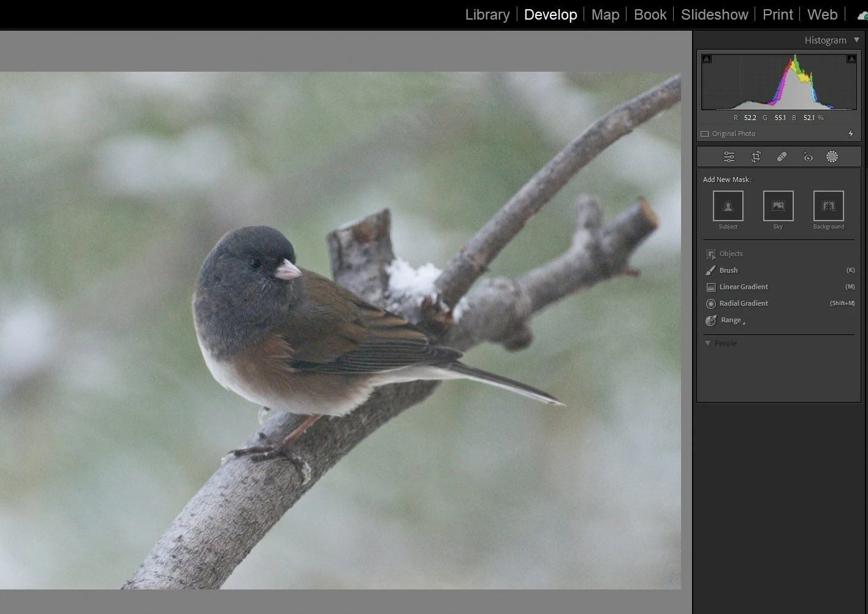Toggle shadow clipping indicator in histogram
Screen dimensions: 868x614
[707, 59]
